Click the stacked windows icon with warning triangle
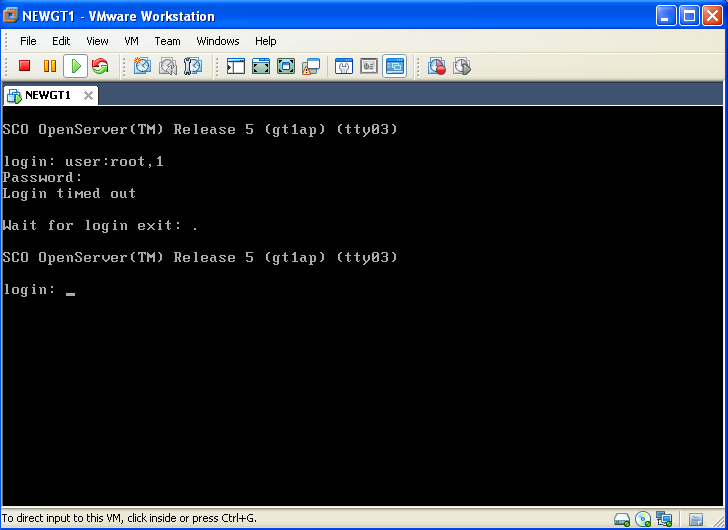The image size is (728, 530). [x=311, y=66]
